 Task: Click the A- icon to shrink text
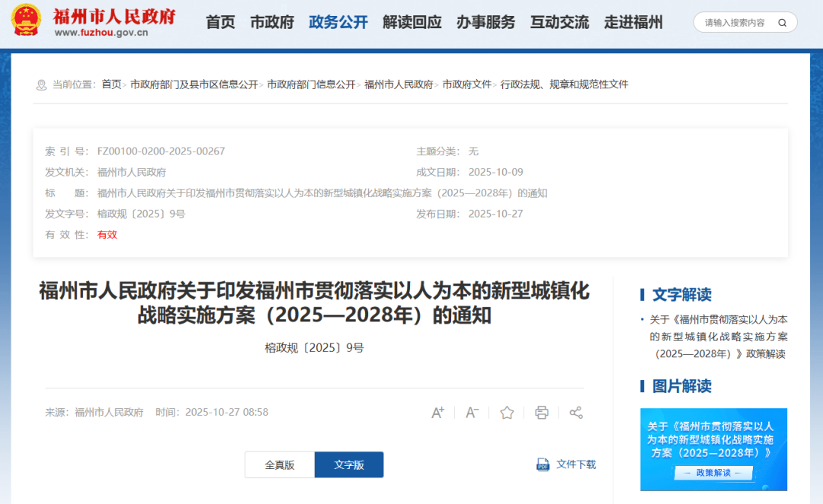(x=472, y=412)
